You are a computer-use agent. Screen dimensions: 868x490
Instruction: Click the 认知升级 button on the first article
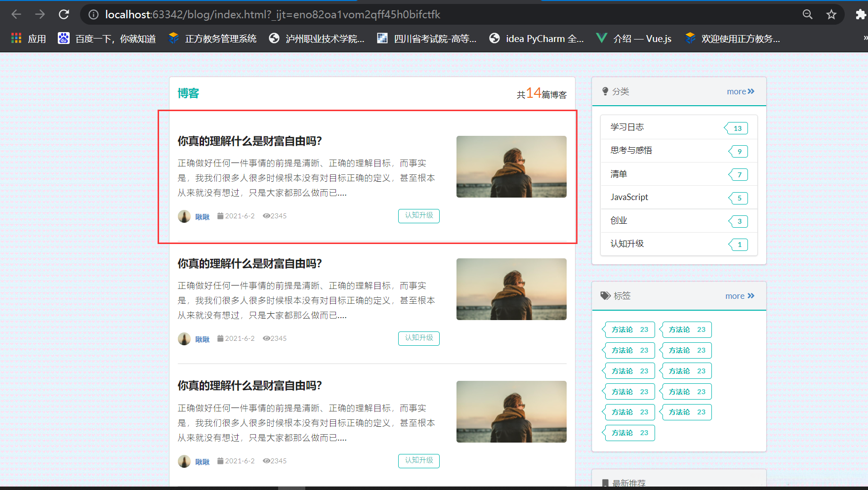coord(418,216)
